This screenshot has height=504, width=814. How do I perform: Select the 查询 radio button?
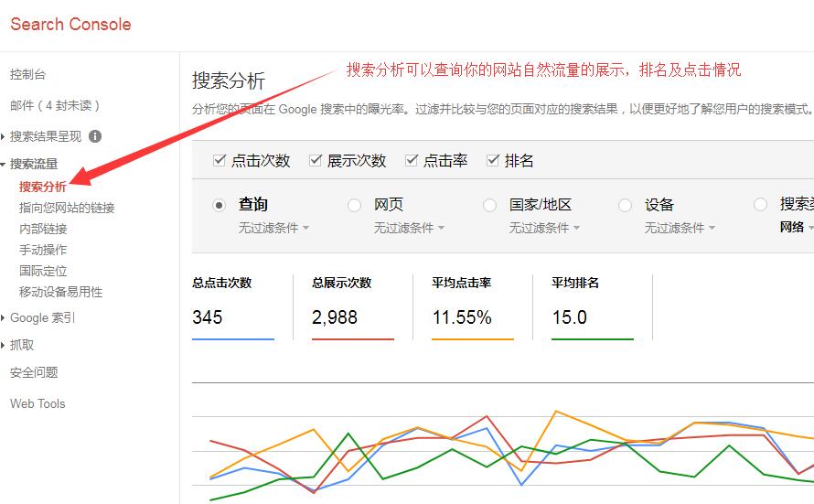pos(220,206)
